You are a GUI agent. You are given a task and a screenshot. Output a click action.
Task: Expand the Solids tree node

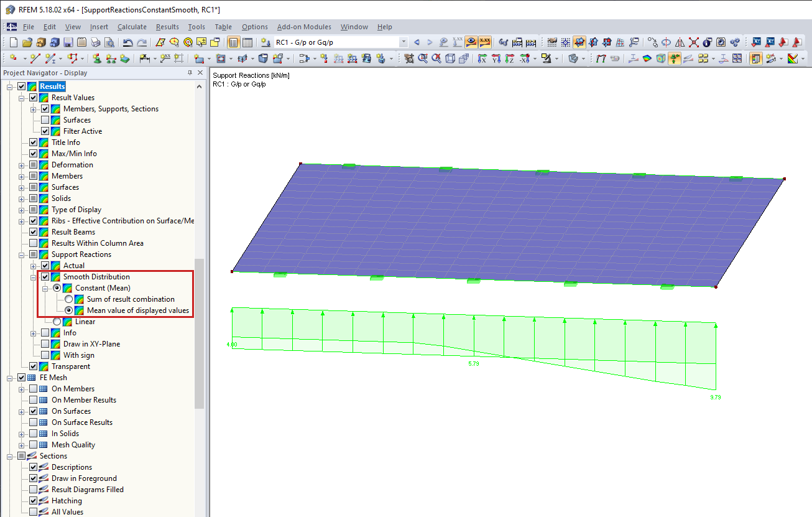coord(22,198)
